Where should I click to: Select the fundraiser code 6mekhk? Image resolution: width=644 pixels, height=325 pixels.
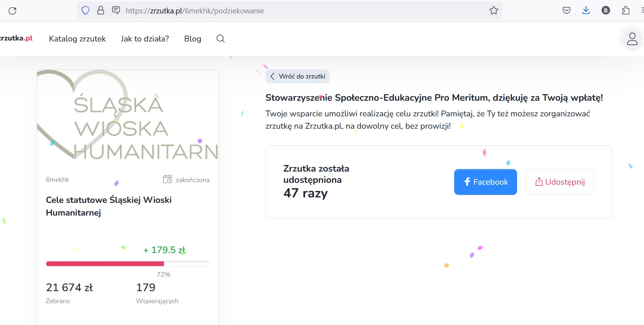[57, 180]
